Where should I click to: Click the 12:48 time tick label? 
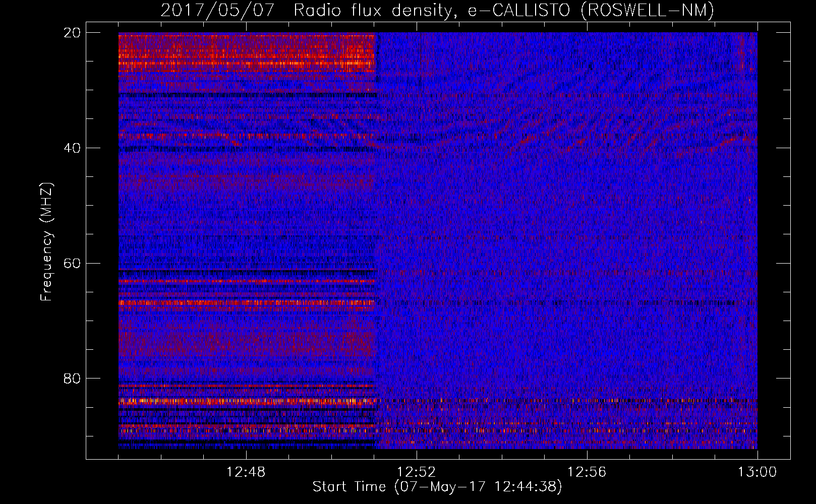[246, 472]
